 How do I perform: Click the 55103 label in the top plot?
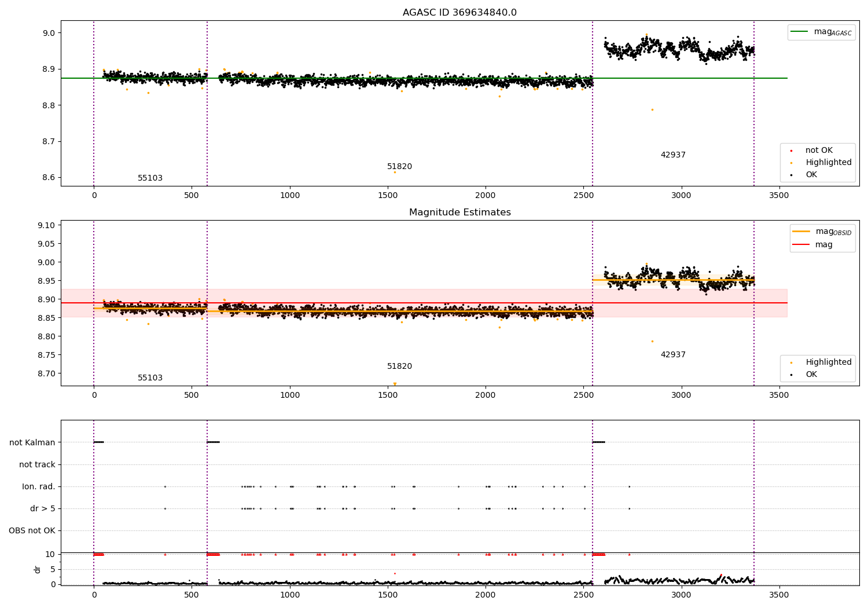pos(150,178)
